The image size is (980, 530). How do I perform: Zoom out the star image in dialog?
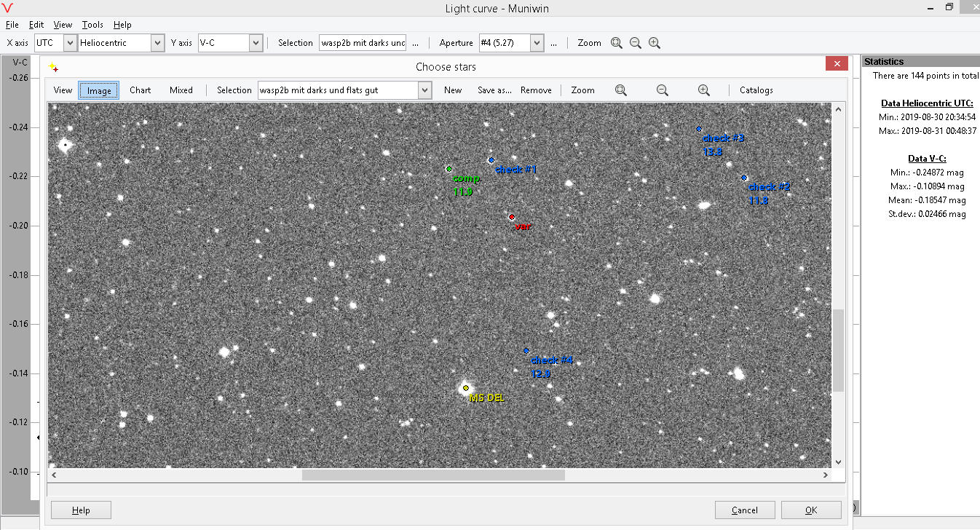click(662, 90)
